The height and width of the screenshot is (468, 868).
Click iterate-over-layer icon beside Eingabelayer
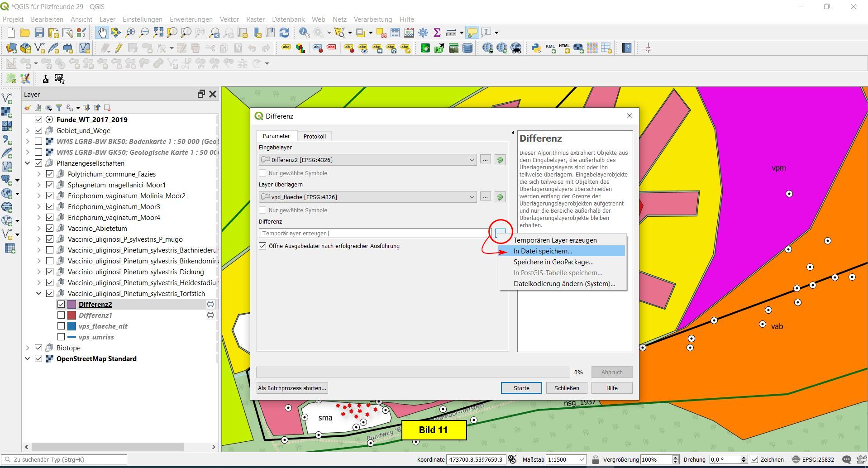pyautogui.click(x=500, y=160)
